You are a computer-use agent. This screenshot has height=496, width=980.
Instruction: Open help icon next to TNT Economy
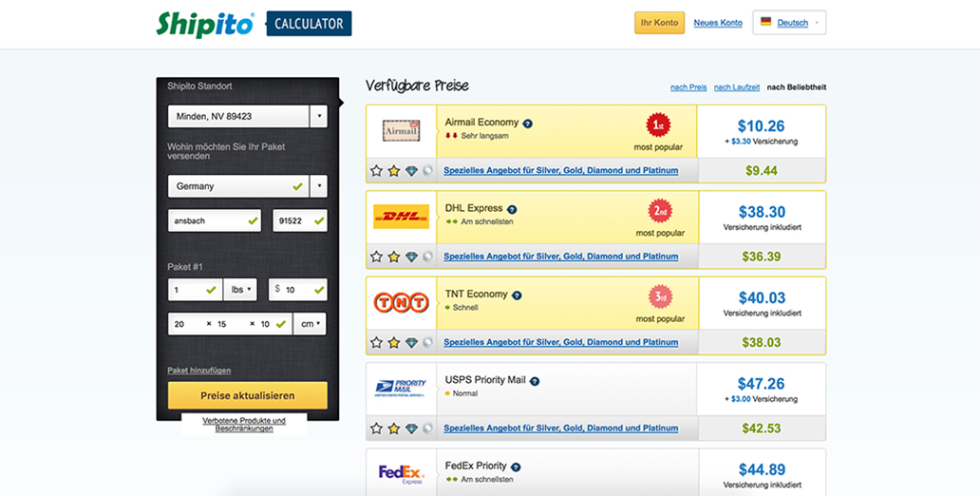(517, 295)
